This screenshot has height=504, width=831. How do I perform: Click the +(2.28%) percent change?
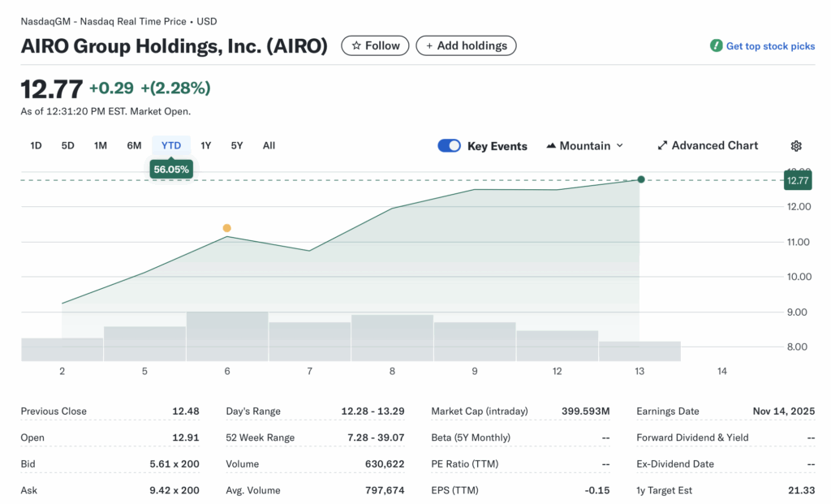(x=175, y=88)
